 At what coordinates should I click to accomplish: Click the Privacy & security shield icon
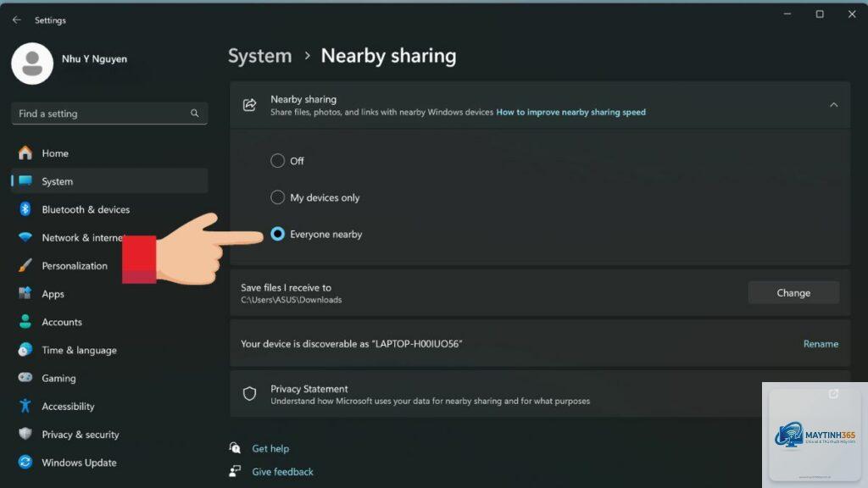click(x=25, y=435)
